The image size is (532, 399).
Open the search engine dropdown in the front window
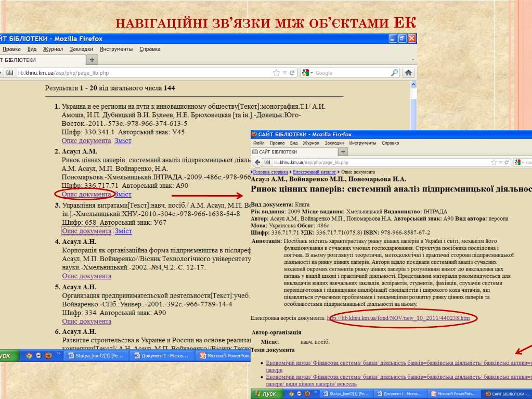point(523,162)
